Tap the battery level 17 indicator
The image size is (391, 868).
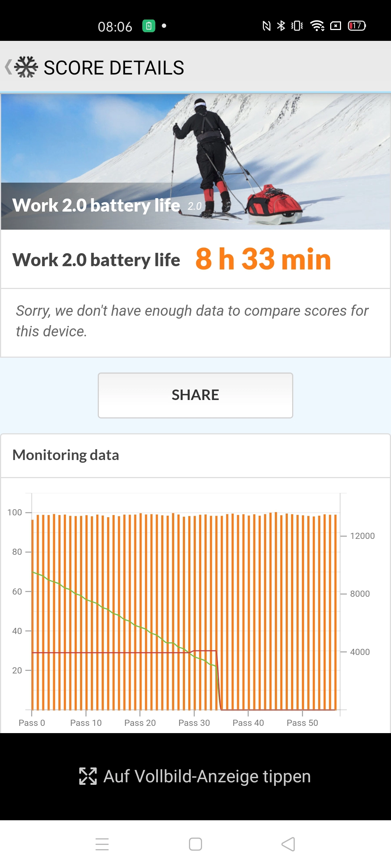tap(357, 26)
